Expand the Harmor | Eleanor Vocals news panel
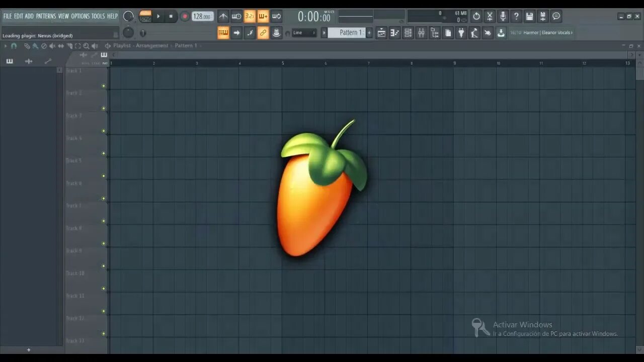The height and width of the screenshot is (362, 644). (x=541, y=33)
